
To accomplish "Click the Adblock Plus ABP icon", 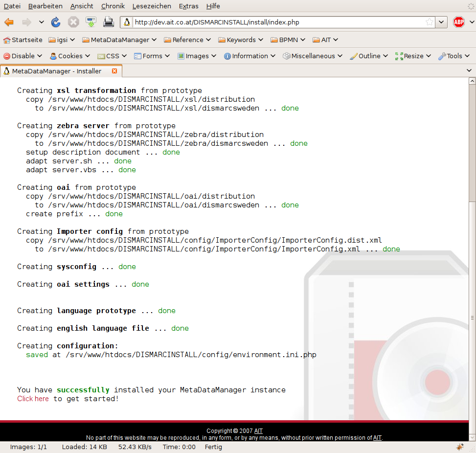I will (459, 22).
